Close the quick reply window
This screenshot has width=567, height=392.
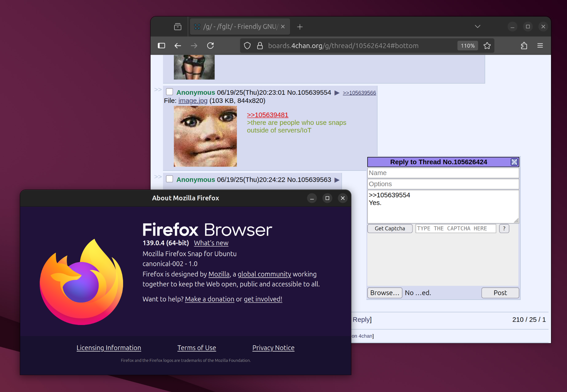click(514, 162)
